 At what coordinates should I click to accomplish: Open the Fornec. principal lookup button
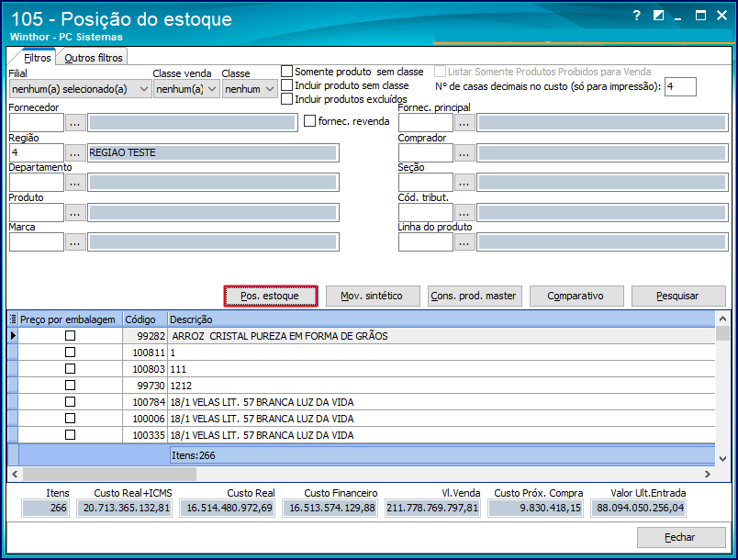coord(464,123)
